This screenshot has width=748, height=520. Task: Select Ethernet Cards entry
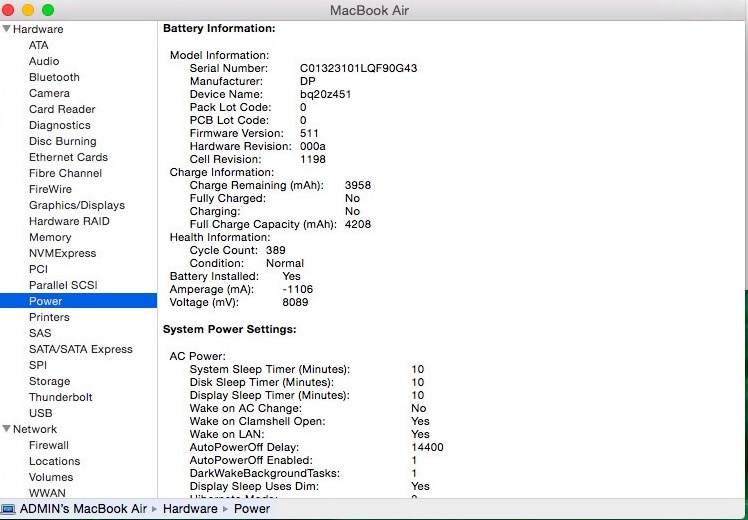click(68, 157)
